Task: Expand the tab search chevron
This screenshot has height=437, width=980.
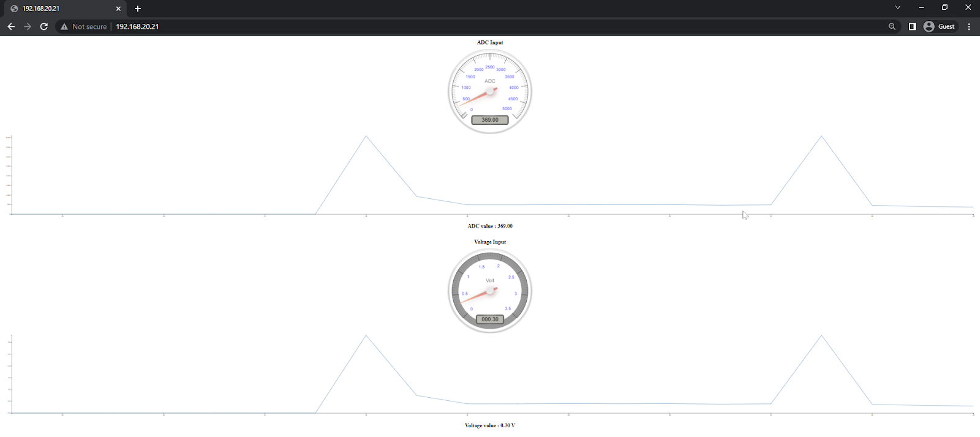Action: pos(897,7)
